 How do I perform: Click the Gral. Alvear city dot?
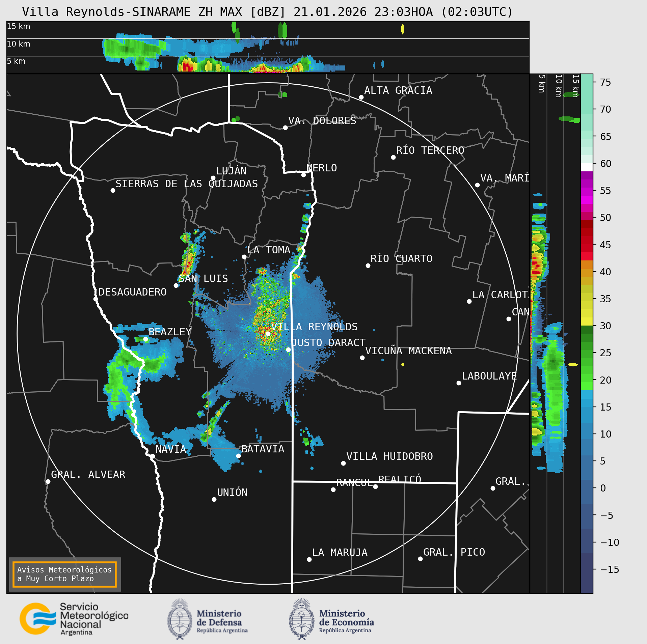48,481
